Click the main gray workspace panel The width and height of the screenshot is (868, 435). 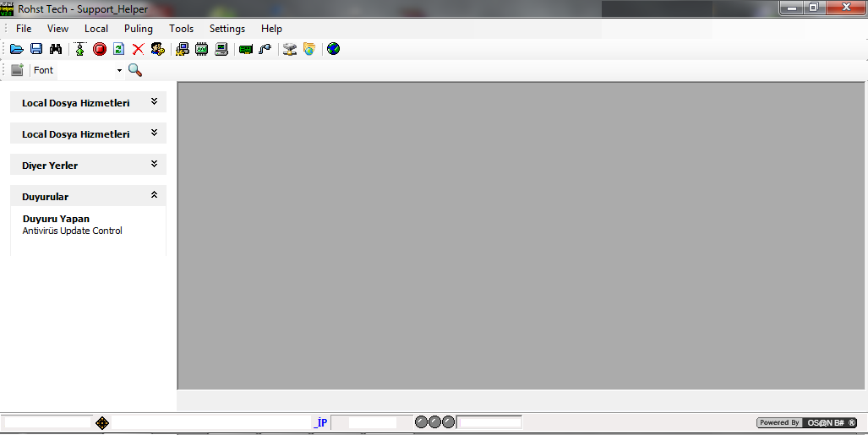(x=521, y=236)
